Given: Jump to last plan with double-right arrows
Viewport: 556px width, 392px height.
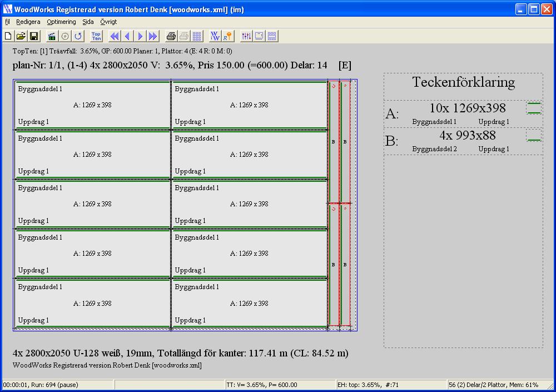Looking at the screenshot, I should pos(153,36).
